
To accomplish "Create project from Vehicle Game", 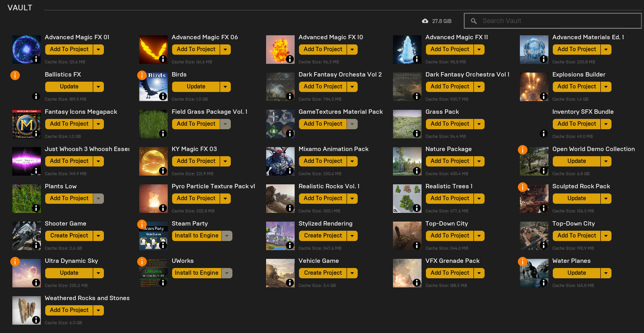I will point(323,273).
